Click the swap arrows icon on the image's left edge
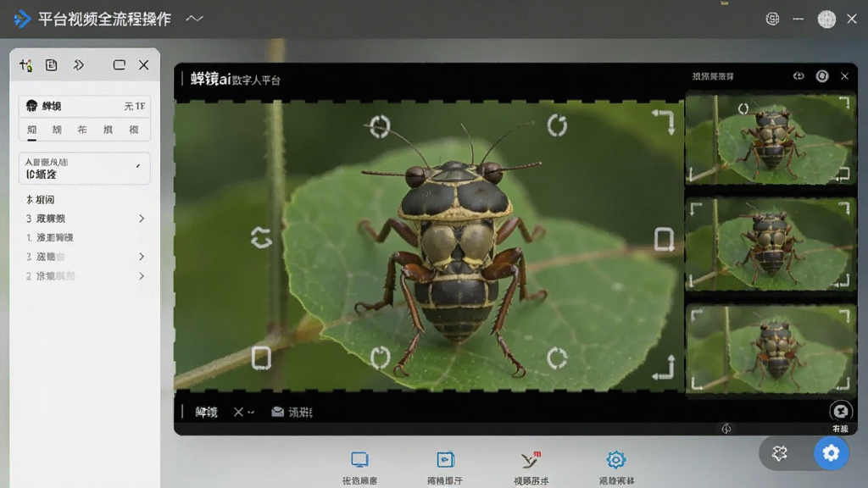The height and width of the screenshot is (488, 868). (261, 238)
